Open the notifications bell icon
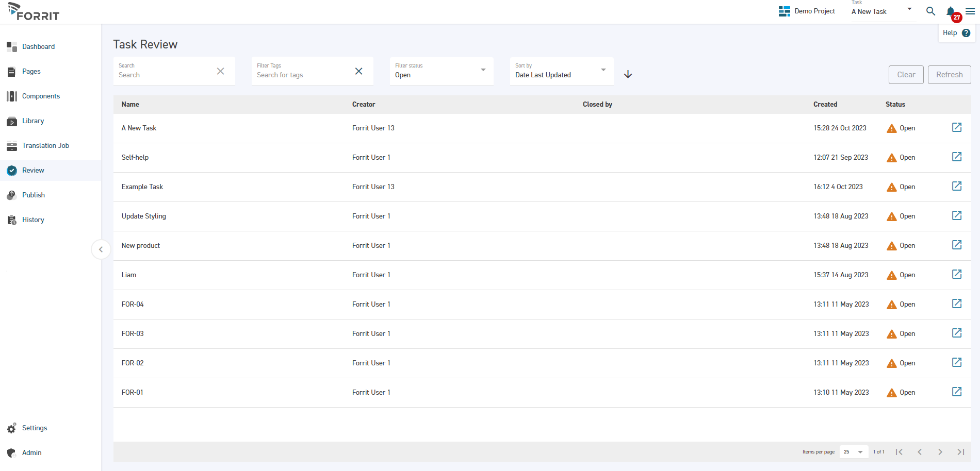Image resolution: width=980 pixels, height=471 pixels. click(x=951, y=11)
